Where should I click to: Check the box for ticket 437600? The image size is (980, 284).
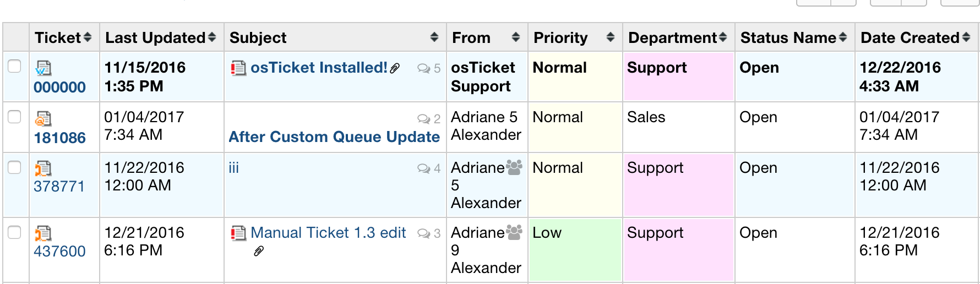click(x=14, y=232)
